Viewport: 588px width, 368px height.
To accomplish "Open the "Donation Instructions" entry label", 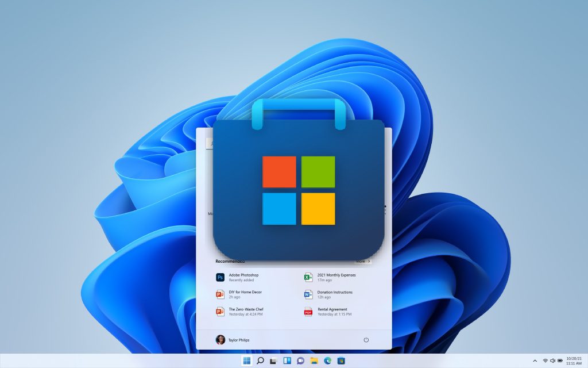I will tap(335, 292).
